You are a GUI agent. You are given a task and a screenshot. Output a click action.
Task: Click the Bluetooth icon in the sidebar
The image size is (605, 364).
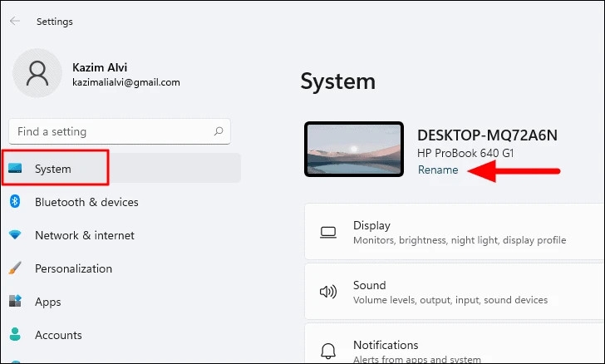[x=15, y=202]
